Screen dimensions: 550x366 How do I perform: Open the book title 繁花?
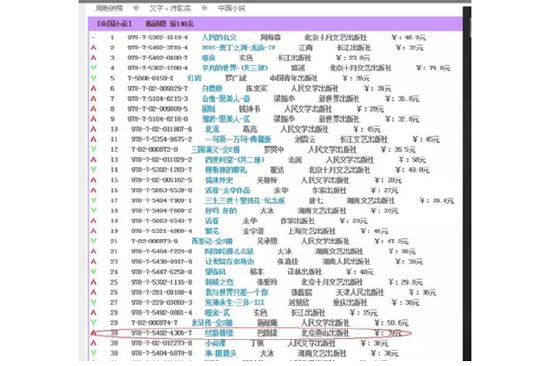pos(212,231)
